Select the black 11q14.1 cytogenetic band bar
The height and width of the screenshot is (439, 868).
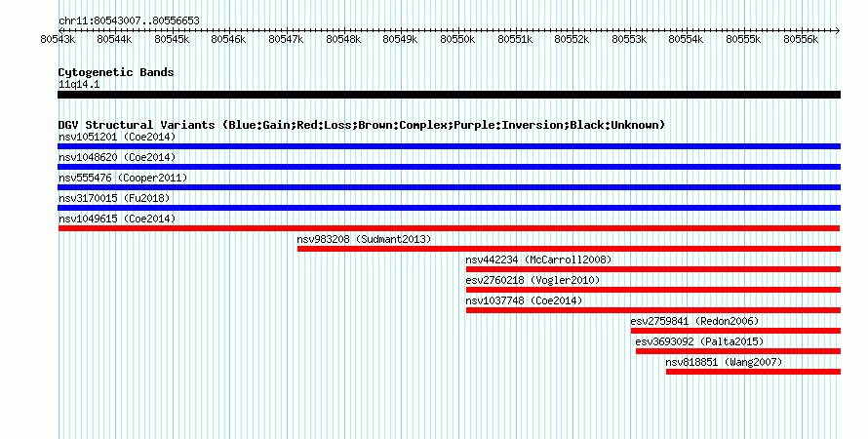pyautogui.click(x=449, y=95)
